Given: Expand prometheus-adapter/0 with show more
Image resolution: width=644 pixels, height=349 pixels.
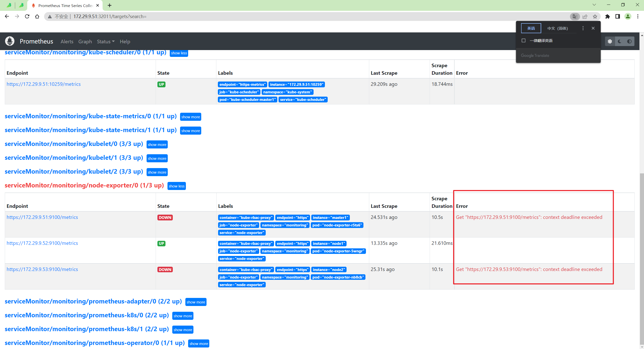Looking at the screenshot, I should (196, 302).
